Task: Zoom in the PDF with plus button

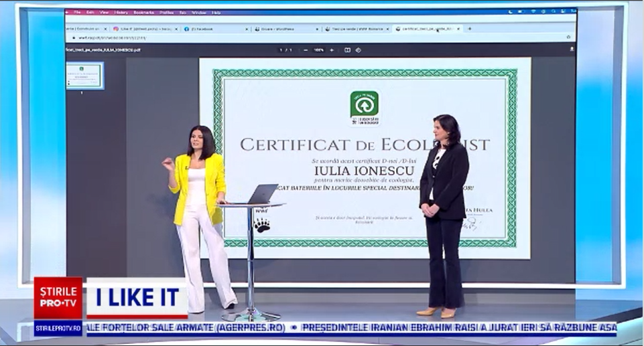Action: (x=332, y=50)
